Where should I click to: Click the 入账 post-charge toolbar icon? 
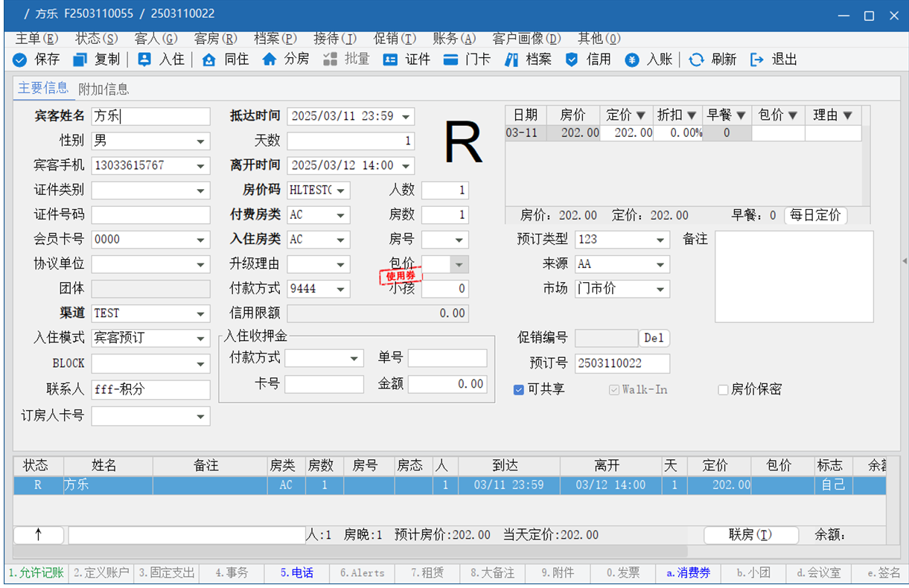632,60
